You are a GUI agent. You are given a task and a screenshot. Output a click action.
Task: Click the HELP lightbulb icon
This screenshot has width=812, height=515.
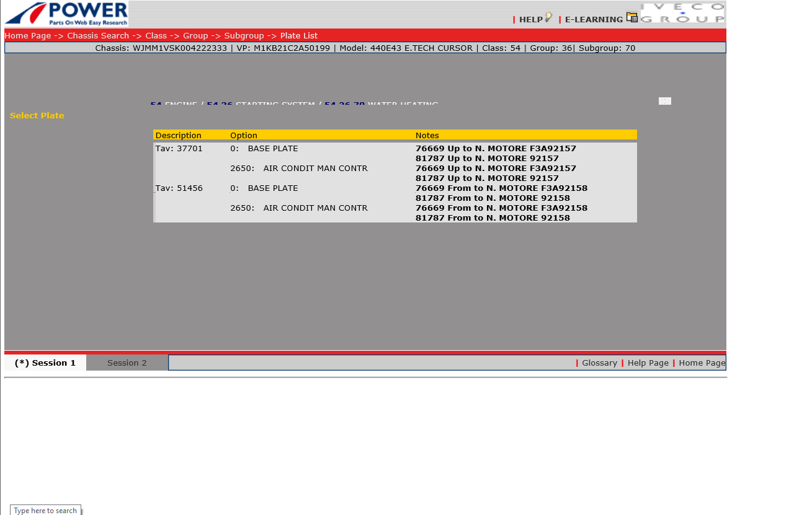click(548, 17)
